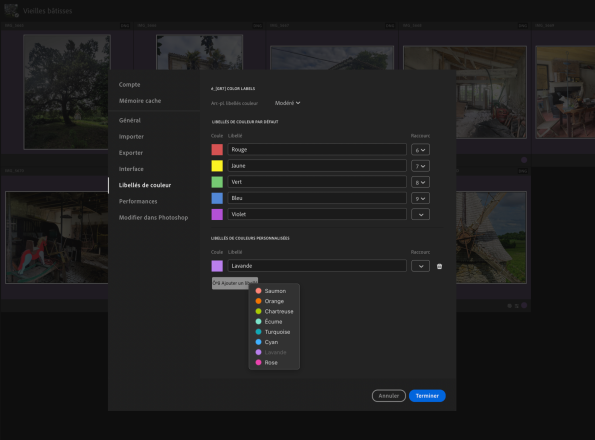Pick the Orange color entry

pos(274,301)
